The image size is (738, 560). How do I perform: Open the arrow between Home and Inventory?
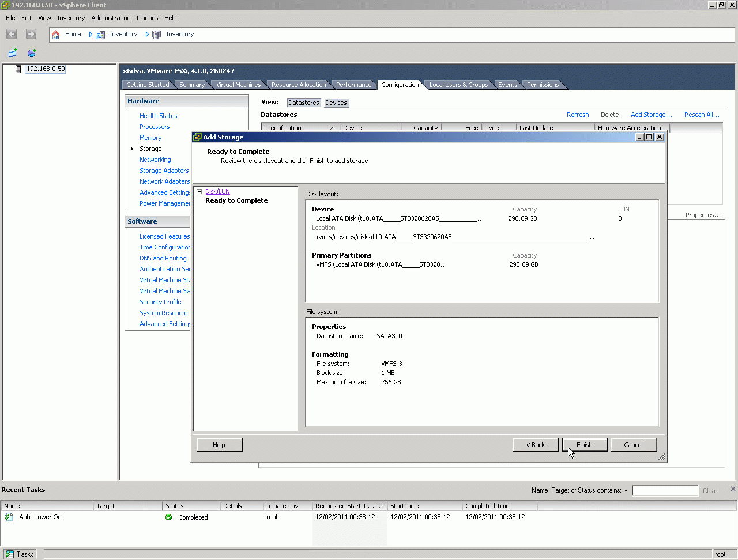(x=91, y=35)
